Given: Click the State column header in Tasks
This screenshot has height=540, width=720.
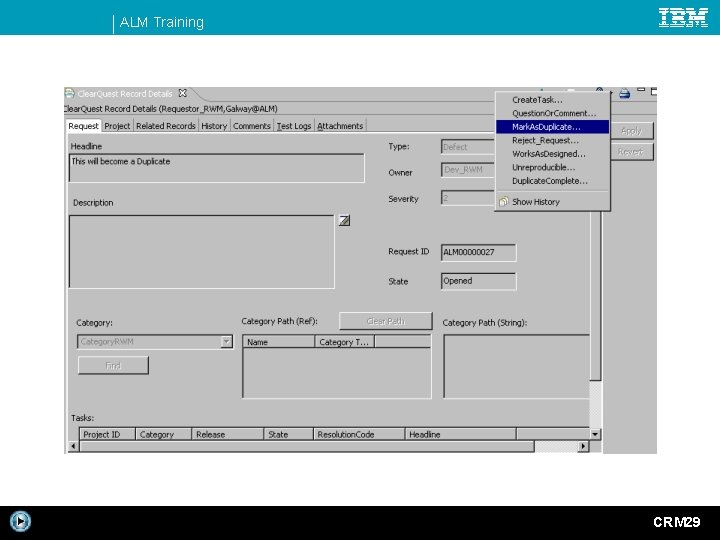Looking at the screenshot, I should coord(289,434).
